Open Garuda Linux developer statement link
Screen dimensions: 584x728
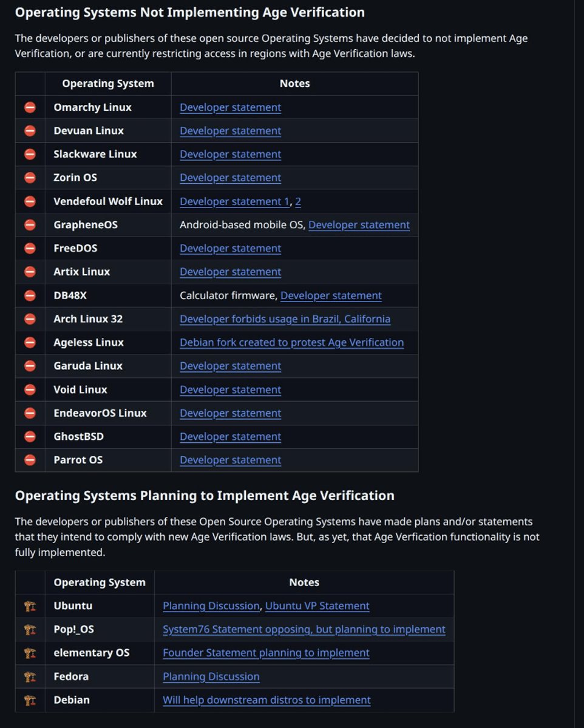pos(230,366)
